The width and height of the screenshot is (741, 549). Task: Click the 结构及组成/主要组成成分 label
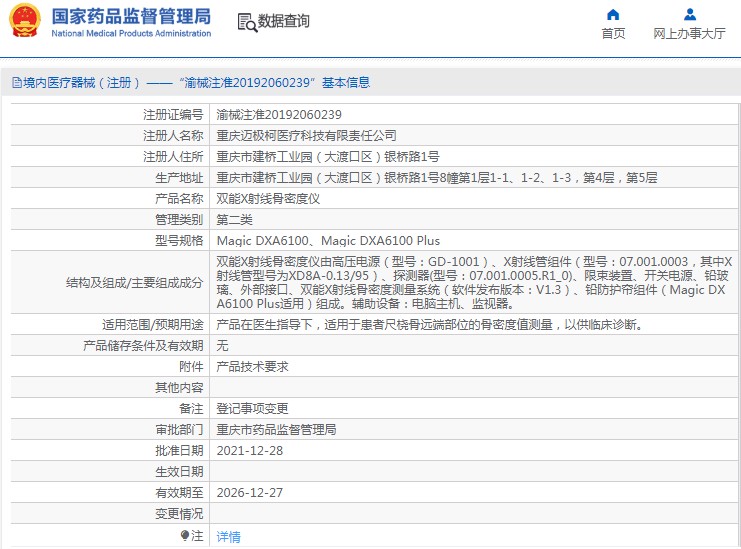[x=135, y=283]
